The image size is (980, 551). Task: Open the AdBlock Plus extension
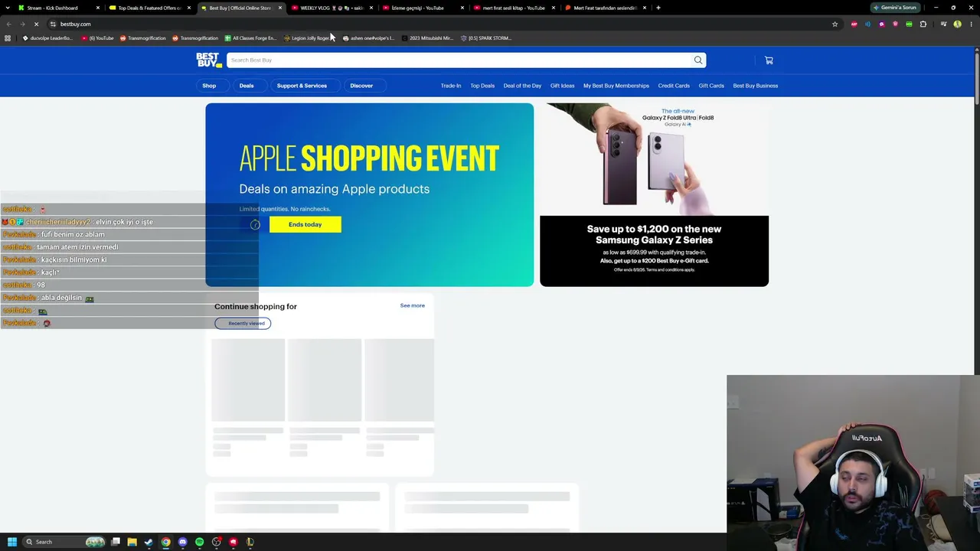click(854, 24)
